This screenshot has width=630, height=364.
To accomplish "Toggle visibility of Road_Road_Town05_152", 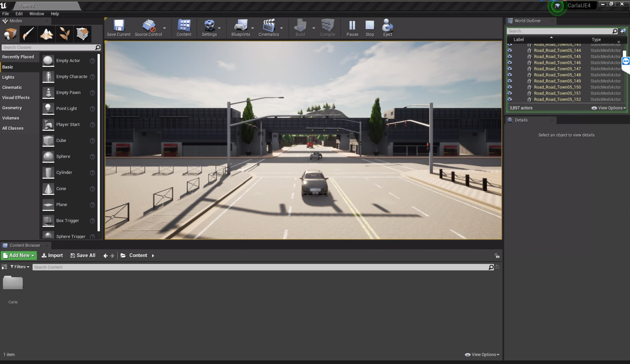I will click(509, 99).
